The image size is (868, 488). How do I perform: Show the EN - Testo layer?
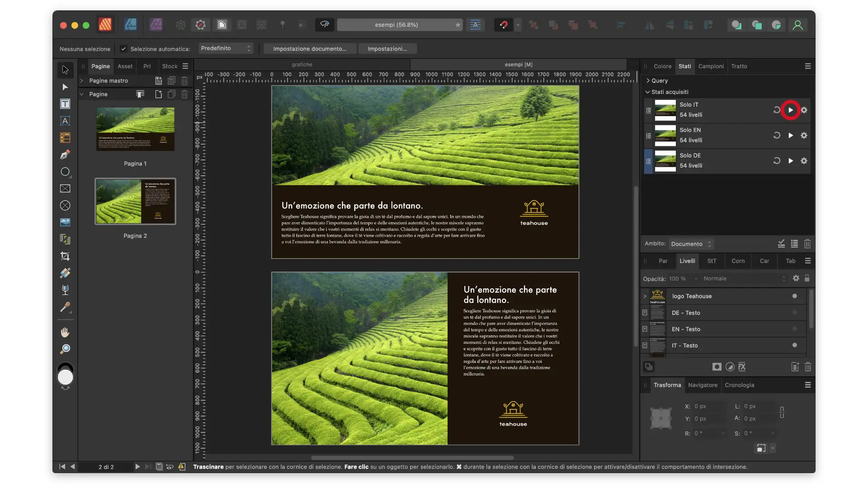[794, 329]
